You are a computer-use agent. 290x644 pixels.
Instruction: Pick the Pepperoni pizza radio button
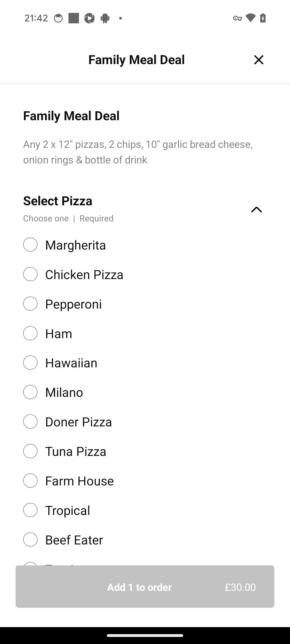coord(30,304)
